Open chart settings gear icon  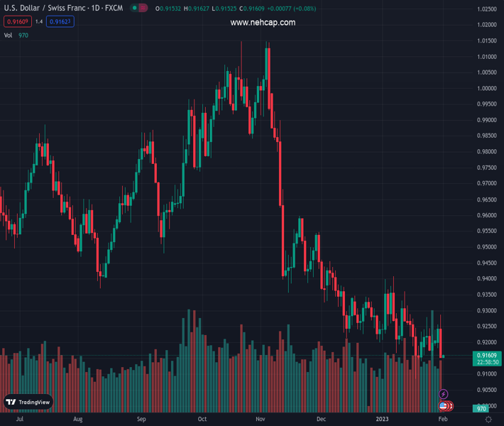coord(488,420)
